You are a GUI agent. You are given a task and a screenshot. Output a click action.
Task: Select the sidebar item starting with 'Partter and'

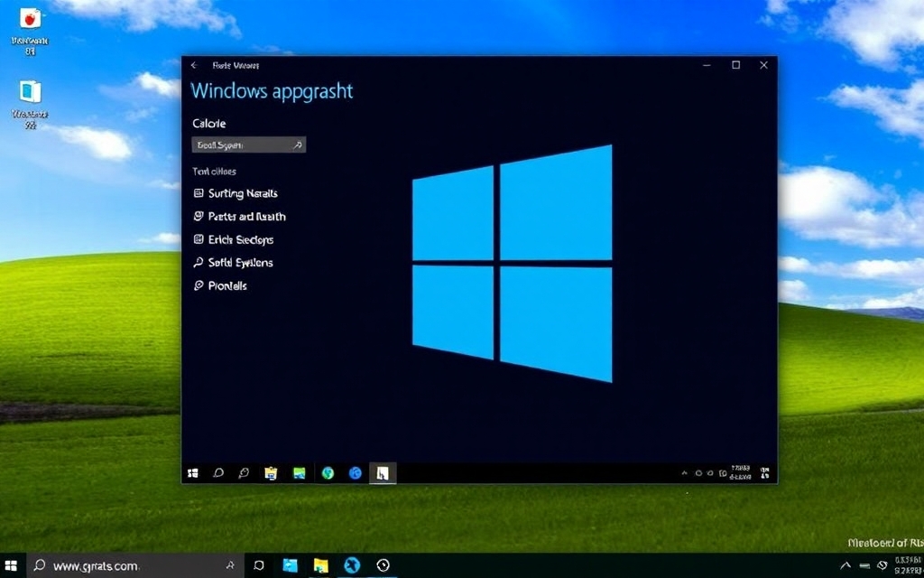pyautogui.click(x=240, y=217)
